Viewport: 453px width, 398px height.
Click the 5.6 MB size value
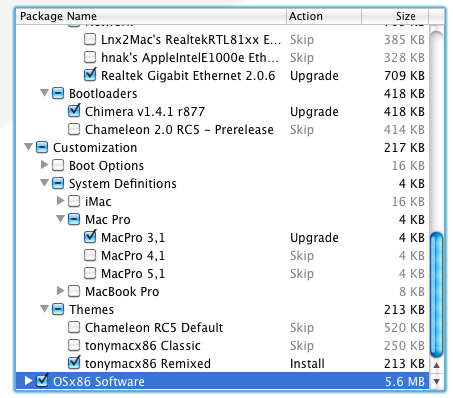click(405, 382)
